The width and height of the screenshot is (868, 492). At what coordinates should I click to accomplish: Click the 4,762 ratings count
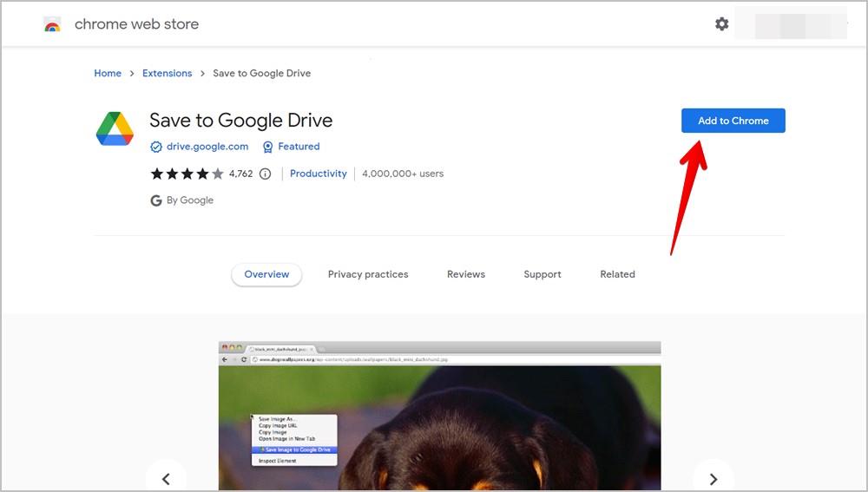240,174
